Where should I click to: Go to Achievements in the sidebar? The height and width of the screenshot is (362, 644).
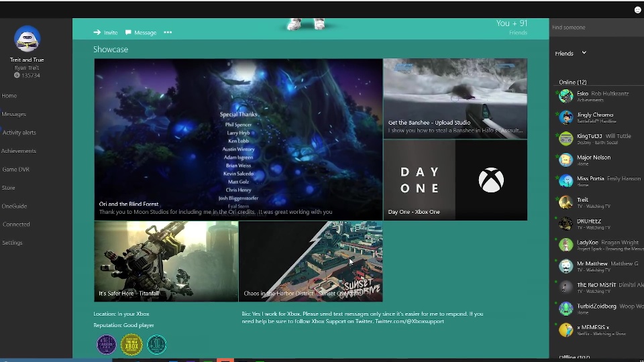click(x=19, y=151)
